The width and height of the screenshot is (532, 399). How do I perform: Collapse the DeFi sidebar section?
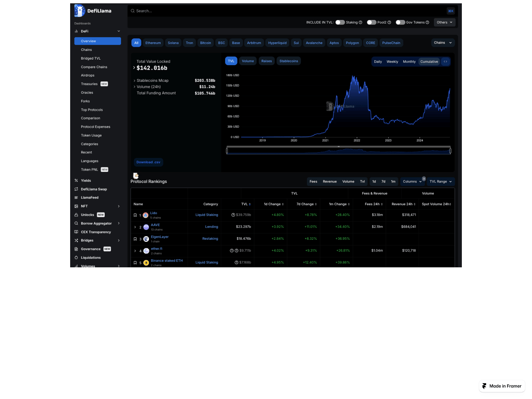(x=119, y=31)
